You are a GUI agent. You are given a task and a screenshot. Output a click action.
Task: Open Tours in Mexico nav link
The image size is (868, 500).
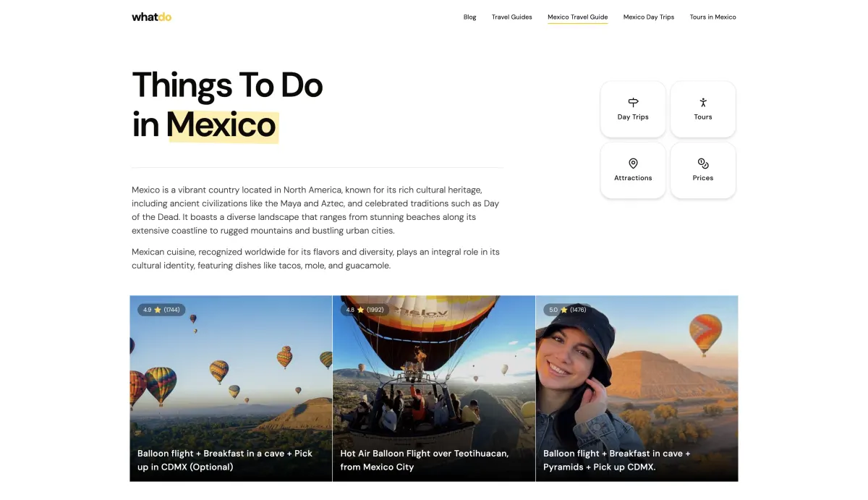713,17
